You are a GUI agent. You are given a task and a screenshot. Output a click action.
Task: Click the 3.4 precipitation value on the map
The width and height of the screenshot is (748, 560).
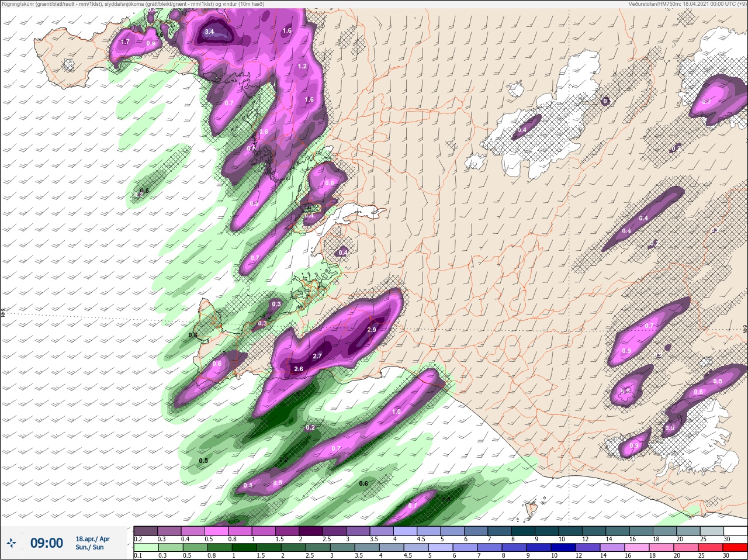tap(209, 32)
